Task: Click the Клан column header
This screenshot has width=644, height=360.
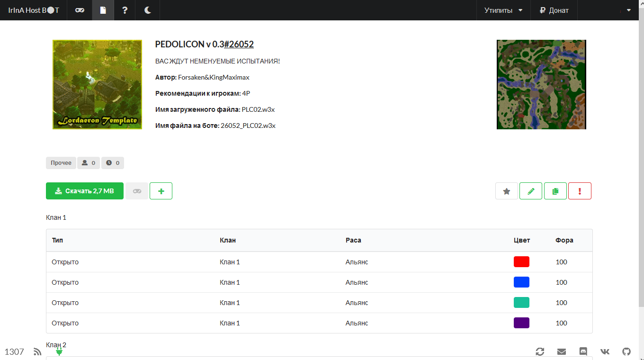Action: tap(228, 240)
